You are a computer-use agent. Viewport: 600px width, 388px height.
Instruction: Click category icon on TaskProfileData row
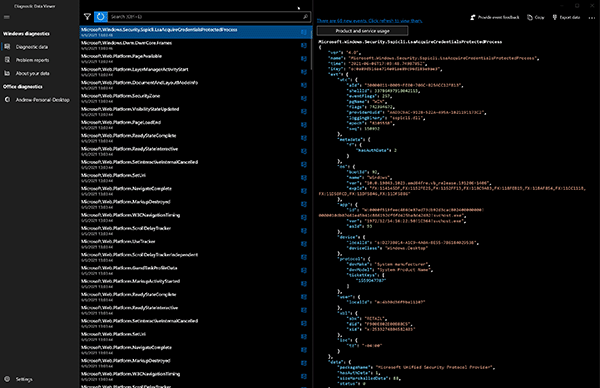coord(304,271)
